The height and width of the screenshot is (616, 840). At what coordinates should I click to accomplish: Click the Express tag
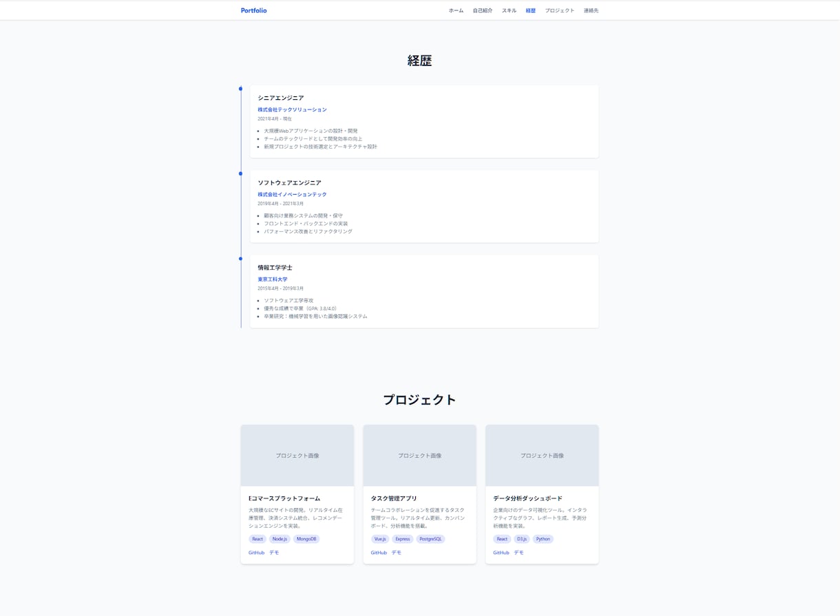click(403, 539)
